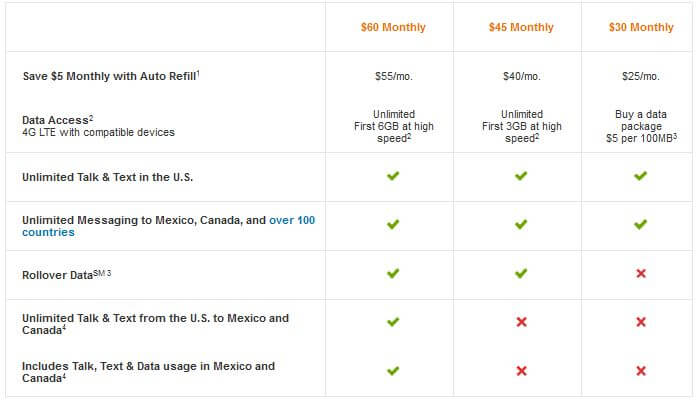The image size is (699, 400).
Task: Click the $30 plan international messaging checkmark
Action: point(640,224)
